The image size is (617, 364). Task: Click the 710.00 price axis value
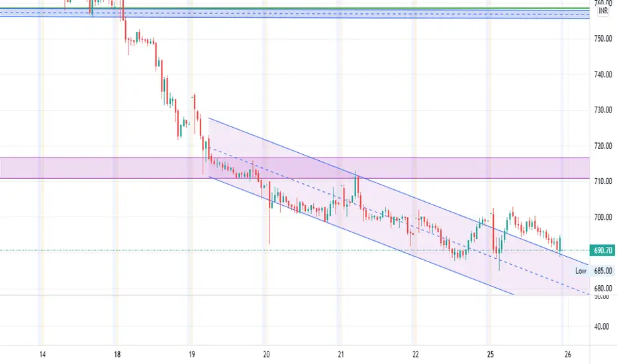pyautogui.click(x=603, y=181)
